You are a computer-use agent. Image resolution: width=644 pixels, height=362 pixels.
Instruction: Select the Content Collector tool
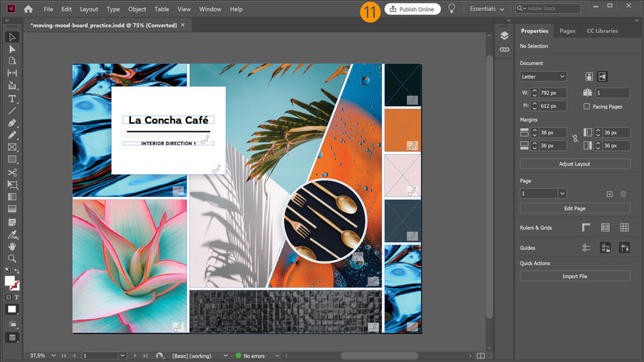pyautogui.click(x=12, y=85)
